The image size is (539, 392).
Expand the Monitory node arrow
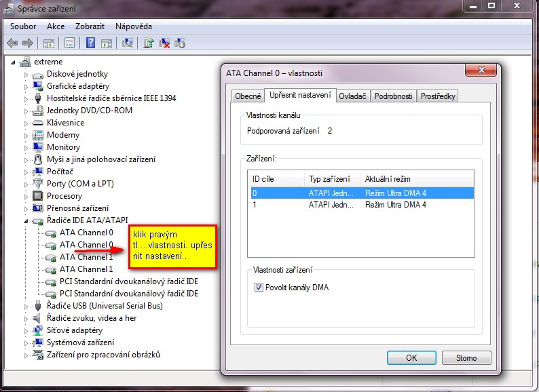(x=26, y=148)
